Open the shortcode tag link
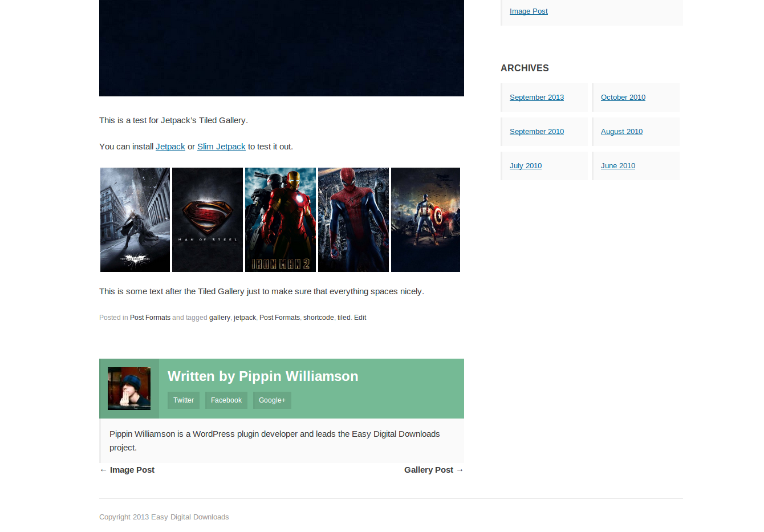Screen dimensions: 764x532 tap(318, 318)
